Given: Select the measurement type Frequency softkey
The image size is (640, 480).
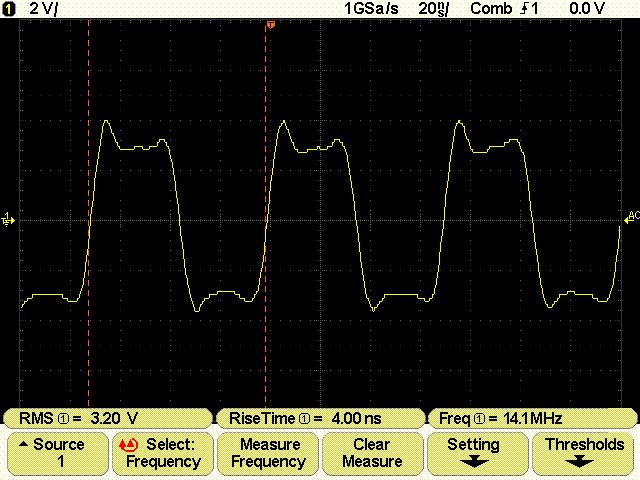Looking at the screenshot, I should pos(163,453).
